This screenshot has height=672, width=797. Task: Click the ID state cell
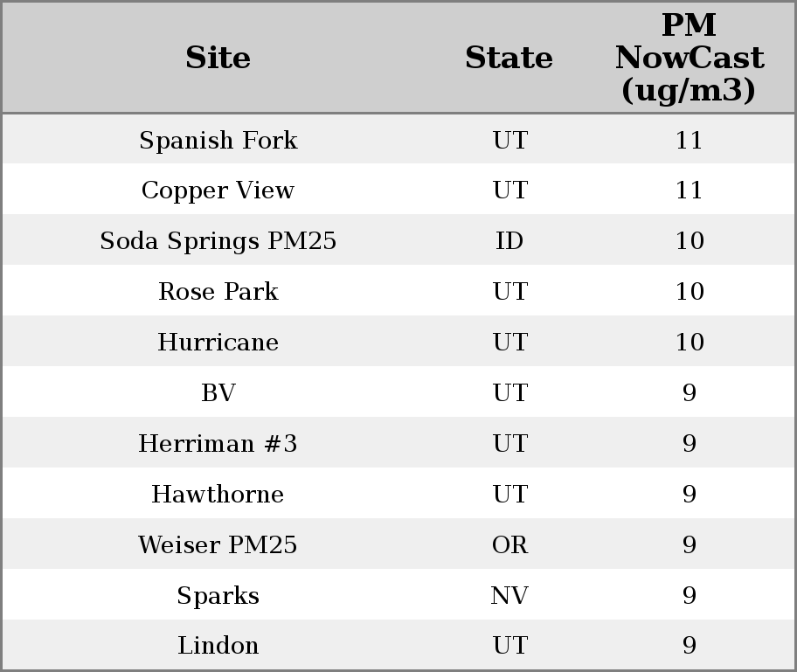coord(509,241)
